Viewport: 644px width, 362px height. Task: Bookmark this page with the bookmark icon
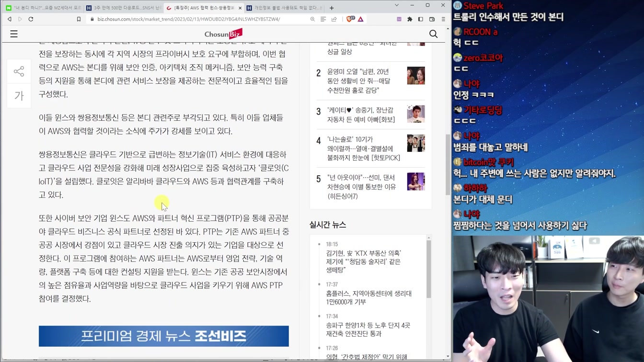79,19
